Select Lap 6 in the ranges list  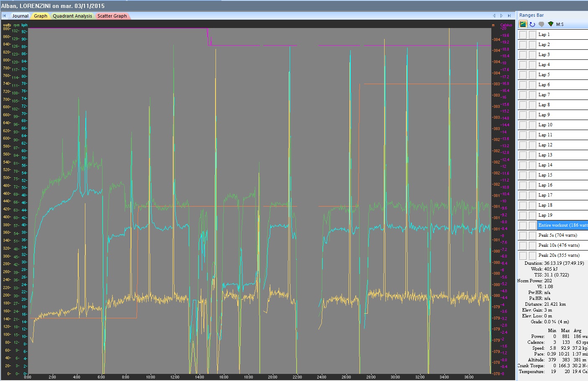pos(562,84)
